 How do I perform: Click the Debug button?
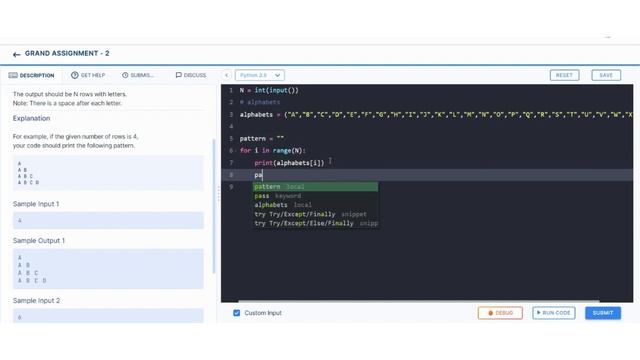pos(500,313)
